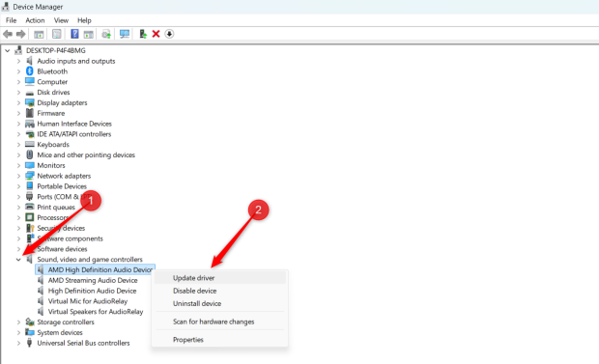The height and width of the screenshot is (364, 599).
Task: Click the Device Manager title bar icon
Action: pyautogui.click(x=6, y=7)
